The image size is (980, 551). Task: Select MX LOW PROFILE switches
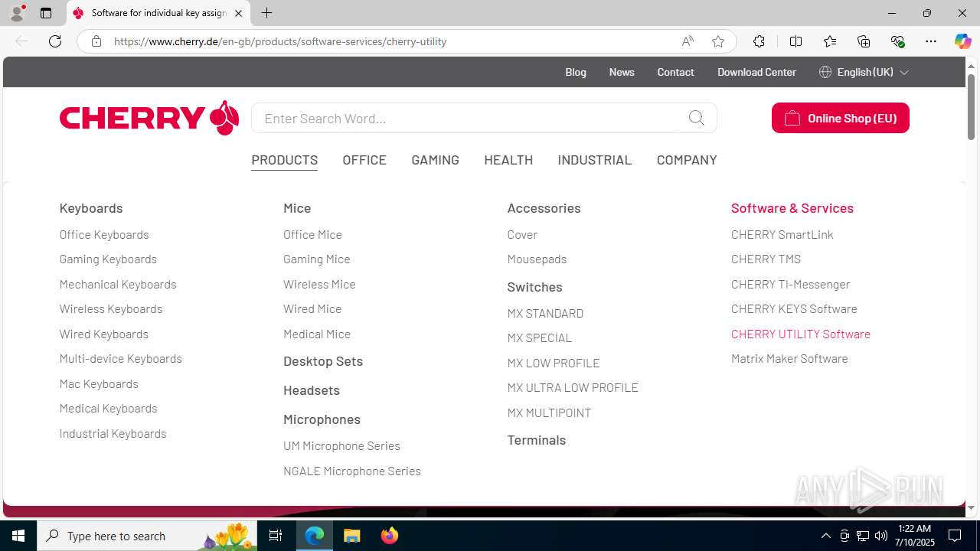tap(554, 363)
